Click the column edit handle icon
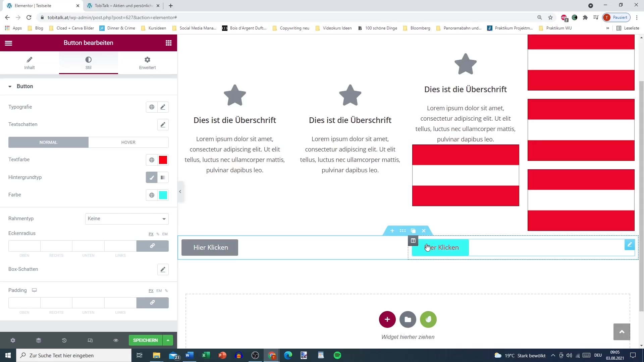Image resolution: width=644 pixels, height=362 pixels. 413,241
